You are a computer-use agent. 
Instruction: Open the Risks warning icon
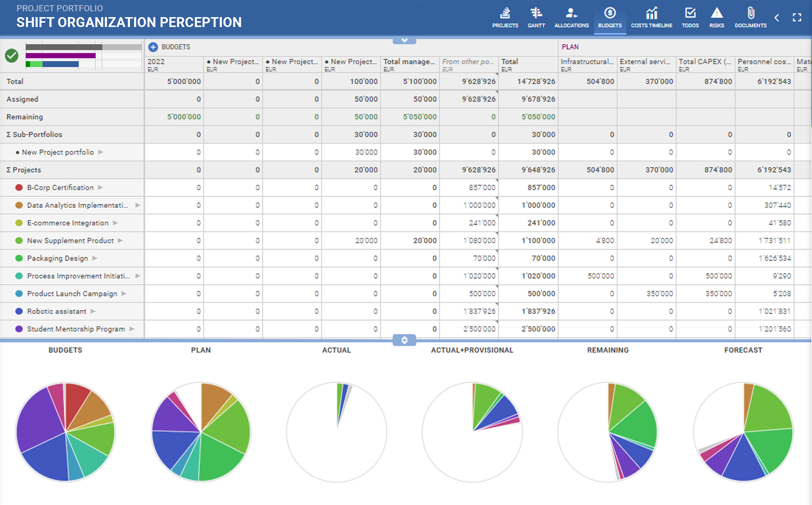(717, 18)
